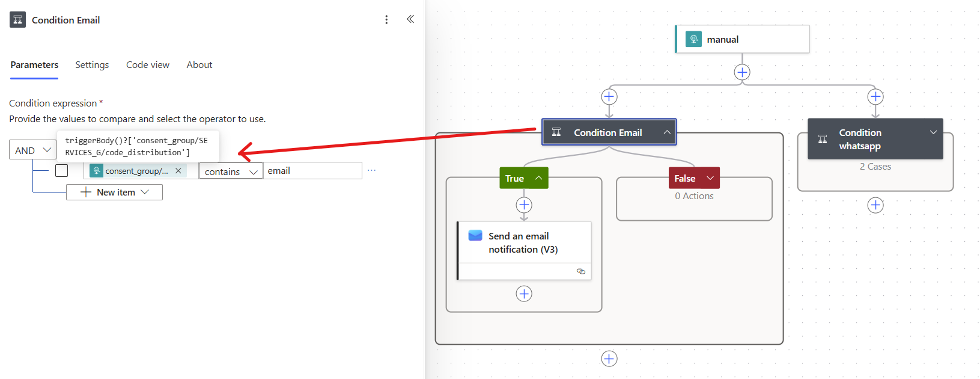Screen dimensions: 980x379
Task: Add action at top of True branch
Action: pos(524,205)
